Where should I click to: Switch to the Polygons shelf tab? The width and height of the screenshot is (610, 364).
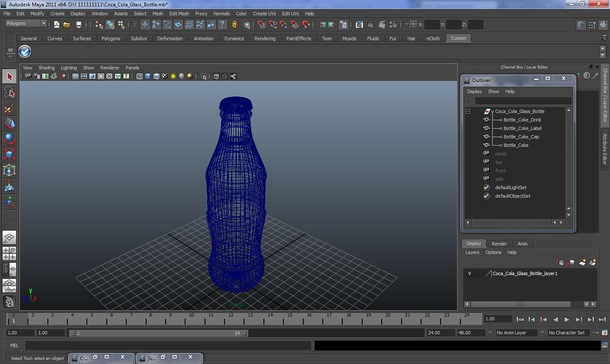tap(111, 39)
